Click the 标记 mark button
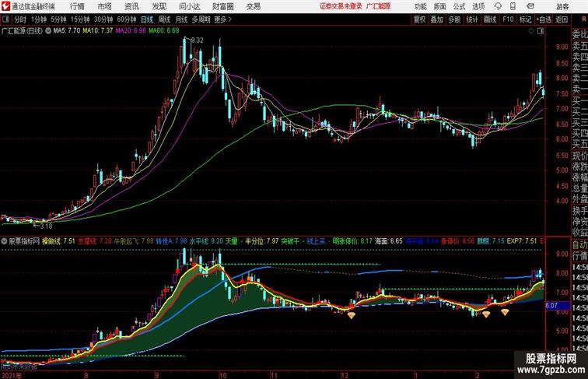588x379 pixels. pyautogui.click(x=525, y=19)
